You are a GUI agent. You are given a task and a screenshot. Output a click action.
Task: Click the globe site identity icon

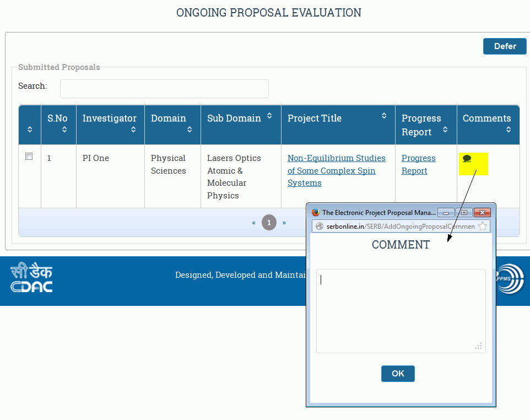(x=320, y=226)
